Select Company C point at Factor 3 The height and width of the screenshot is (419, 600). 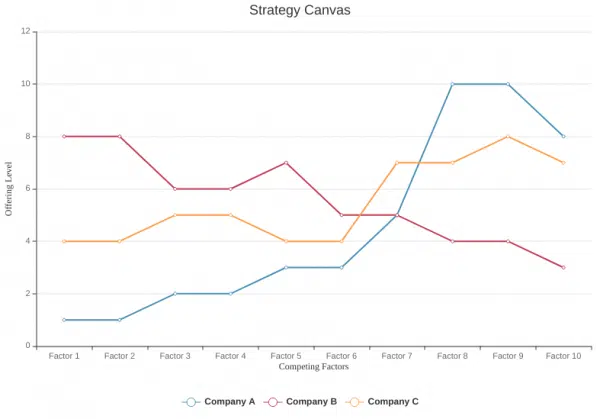[175, 215]
